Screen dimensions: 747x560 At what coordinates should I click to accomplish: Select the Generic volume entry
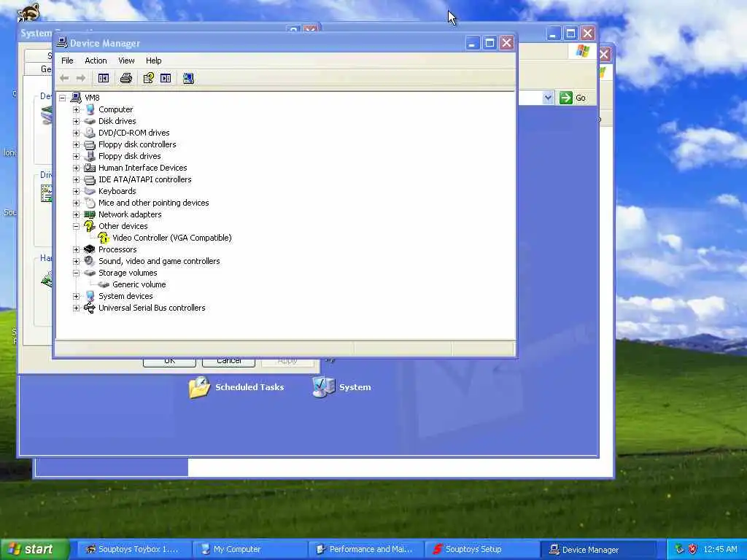tap(139, 284)
